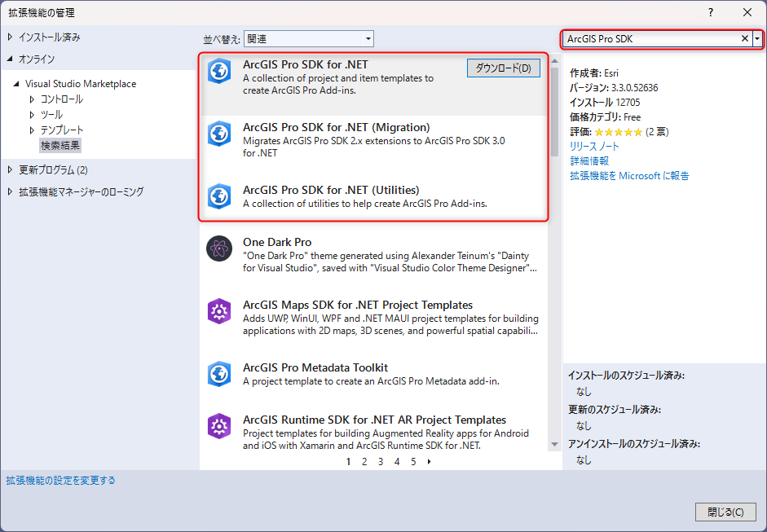Viewport: 767px width, 532px height.
Task: Select the ツール tree item label
Action: tap(51, 115)
